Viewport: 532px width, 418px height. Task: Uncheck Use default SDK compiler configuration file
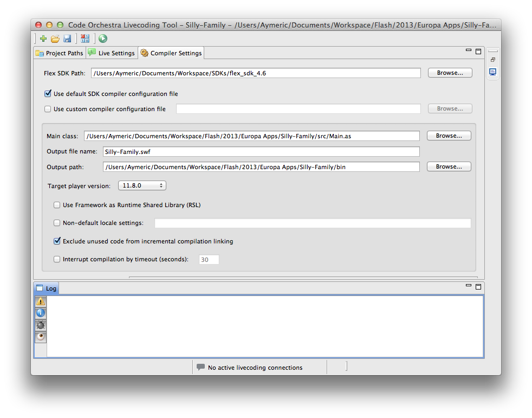click(48, 94)
